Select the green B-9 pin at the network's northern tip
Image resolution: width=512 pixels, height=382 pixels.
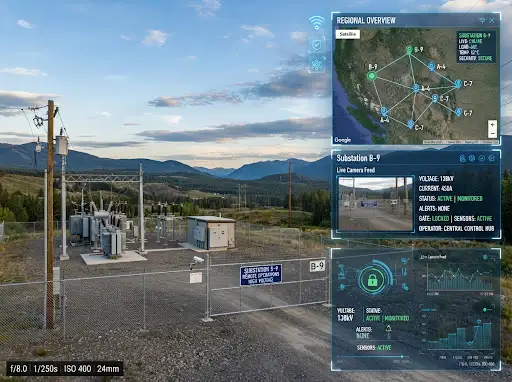[x=409, y=50]
